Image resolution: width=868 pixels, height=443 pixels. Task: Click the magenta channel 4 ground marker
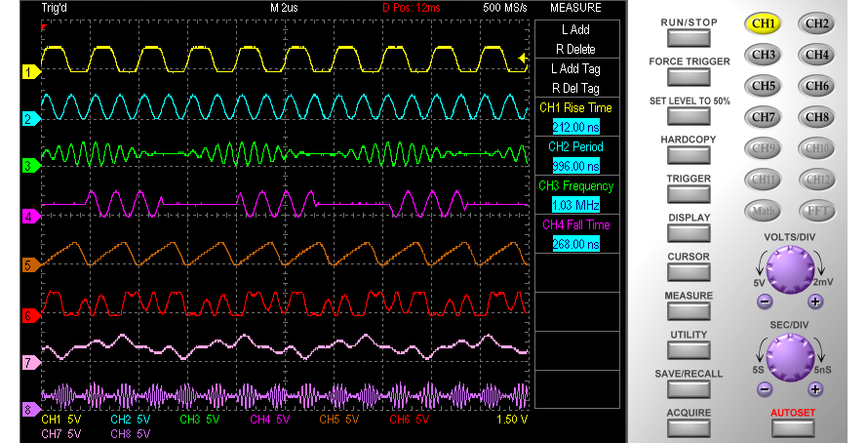31,217
